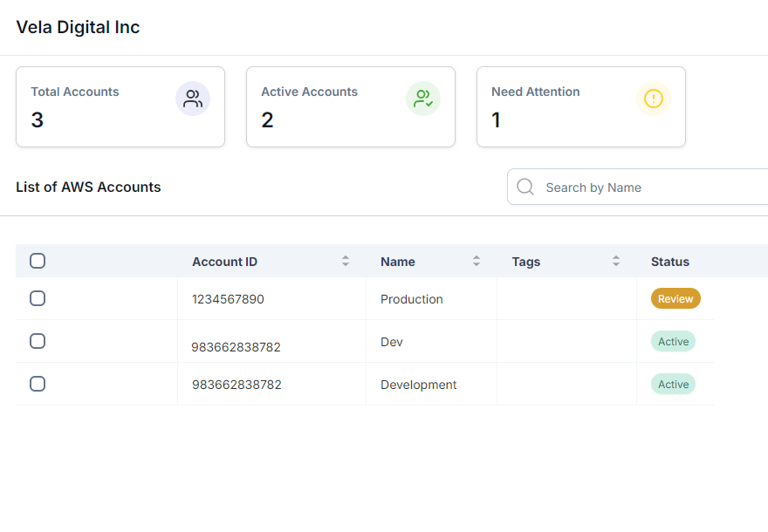Click the List of AWS Accounts heading

click(88, 187)
